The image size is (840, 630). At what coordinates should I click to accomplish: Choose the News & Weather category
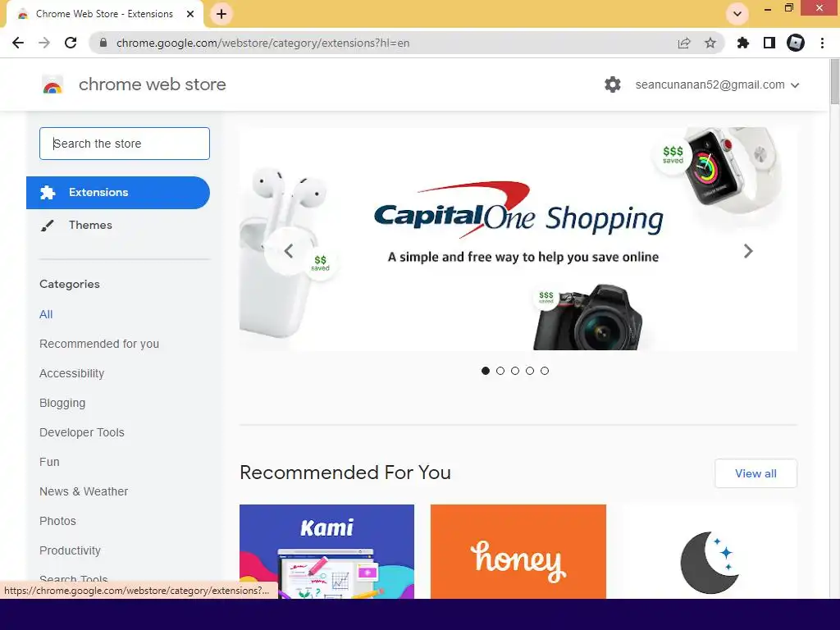point(84,491)
